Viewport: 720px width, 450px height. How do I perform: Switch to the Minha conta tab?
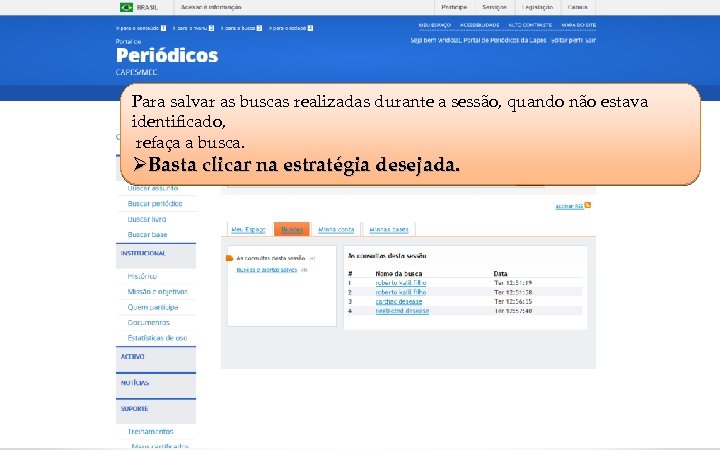pos(336,229)
